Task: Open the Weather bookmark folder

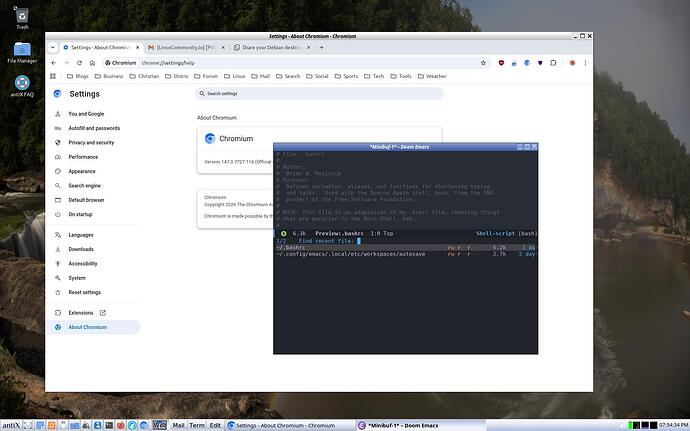Action: pos(432,76)
